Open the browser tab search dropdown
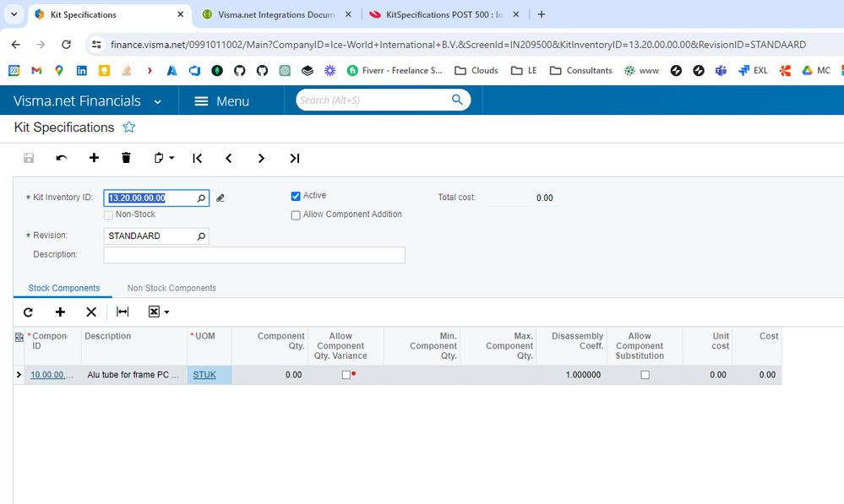Screen dimensions: 844x504 pos(14,14)
